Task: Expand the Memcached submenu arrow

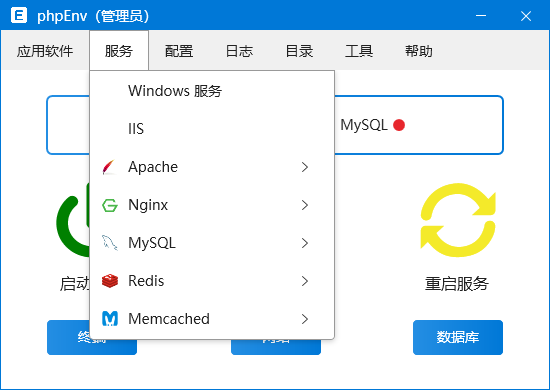Action: [x=304, y=319]
